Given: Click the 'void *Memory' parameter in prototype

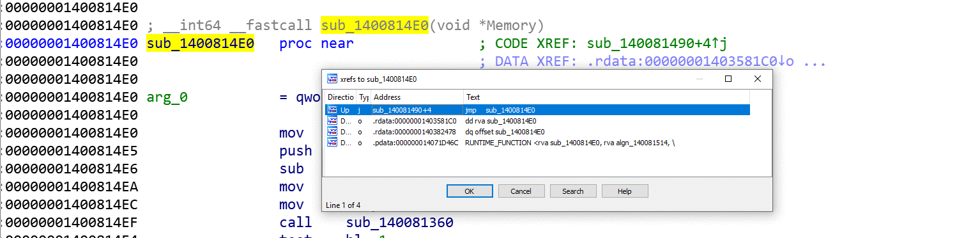Looking at the screenshot, I should point(487,26).
